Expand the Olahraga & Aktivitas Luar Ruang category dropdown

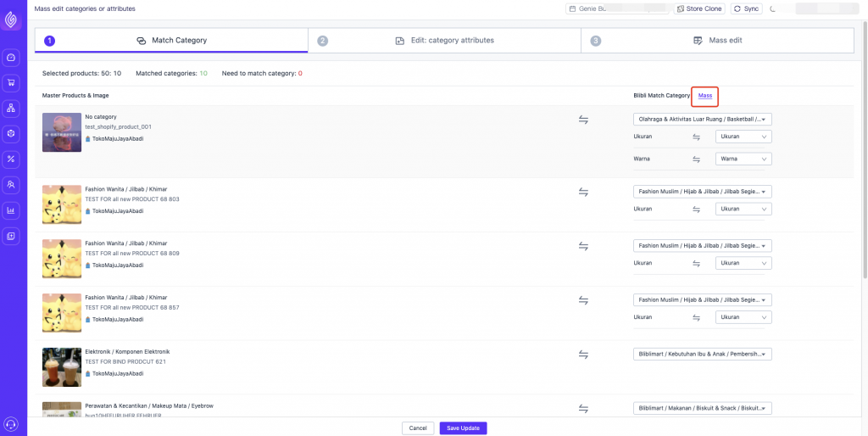(x=703, y=120)
